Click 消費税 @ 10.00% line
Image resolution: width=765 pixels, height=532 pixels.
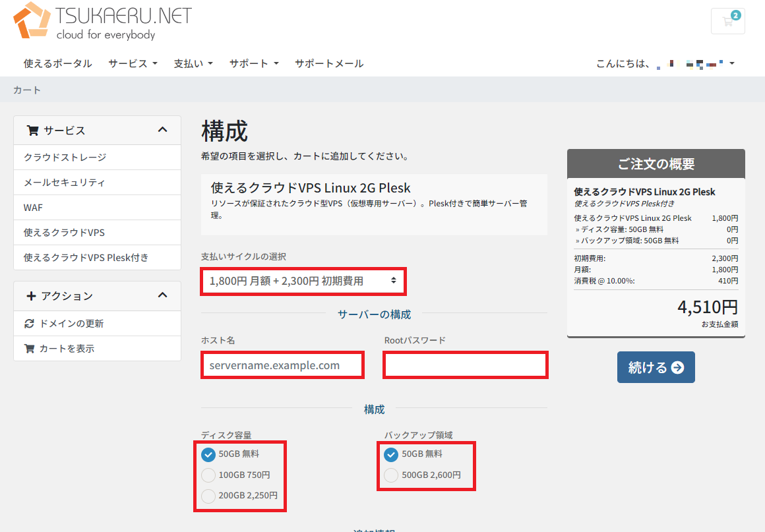click(656, 281)
